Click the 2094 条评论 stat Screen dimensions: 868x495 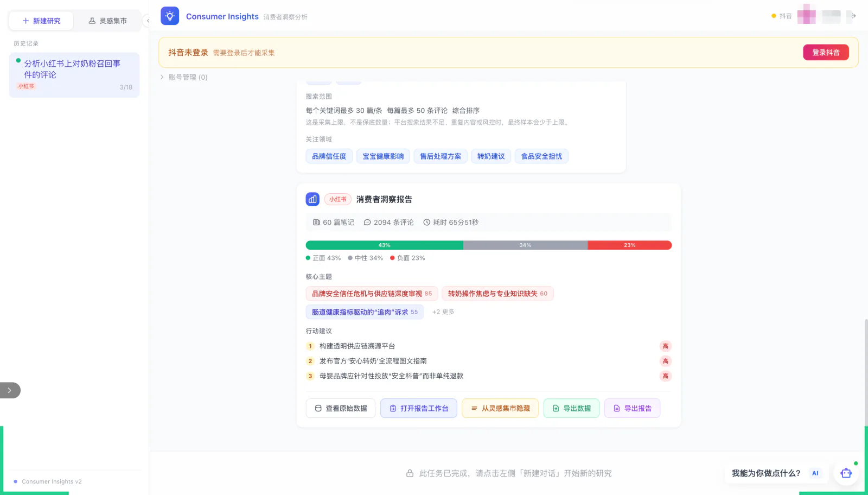388,223
